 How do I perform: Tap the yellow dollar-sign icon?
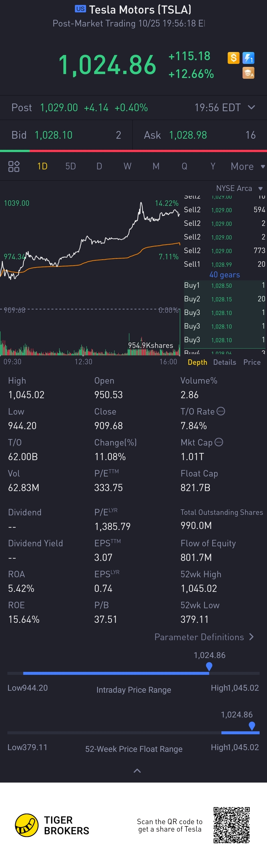pyautogui.click(x=233, y=58)
